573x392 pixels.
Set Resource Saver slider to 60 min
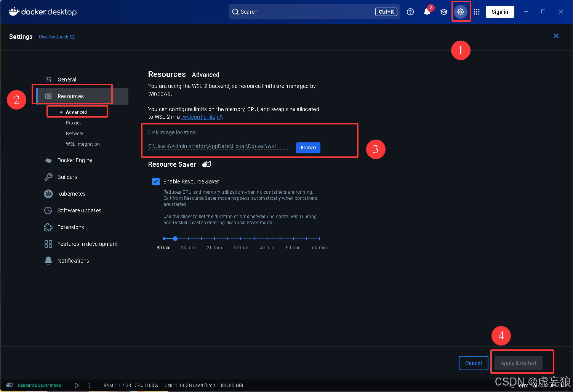tap(319, 239)
